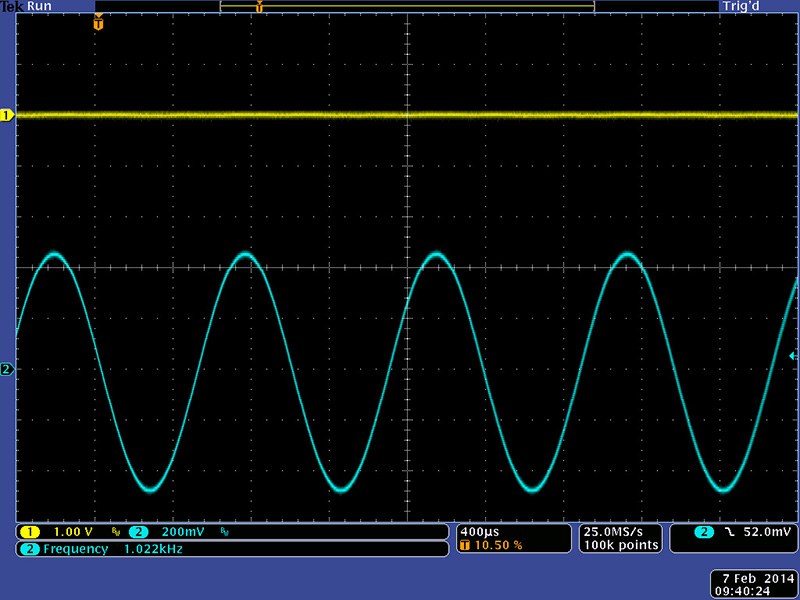Click the 400µs horizontal timebase readout
This screenshot has height=600, width=800.
tap(478, 530)
